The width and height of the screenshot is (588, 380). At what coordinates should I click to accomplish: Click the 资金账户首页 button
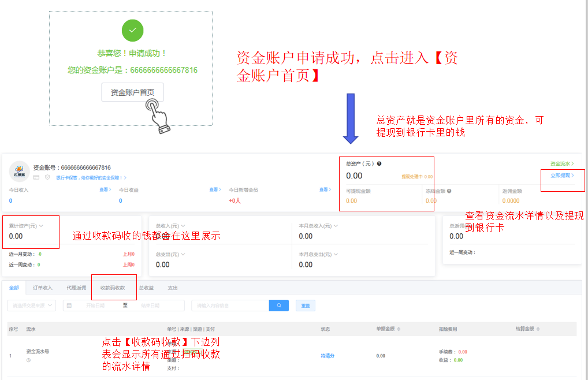pyautogui.click(x=132, y=92)
